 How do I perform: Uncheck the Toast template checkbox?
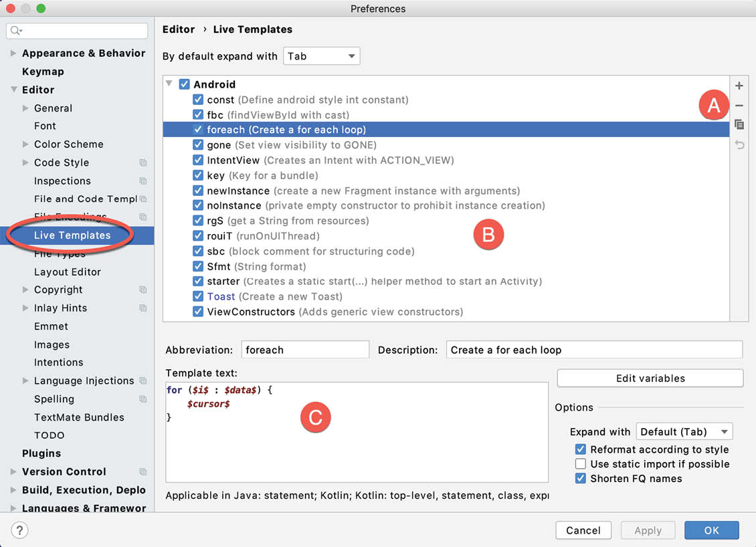point(198,296)
